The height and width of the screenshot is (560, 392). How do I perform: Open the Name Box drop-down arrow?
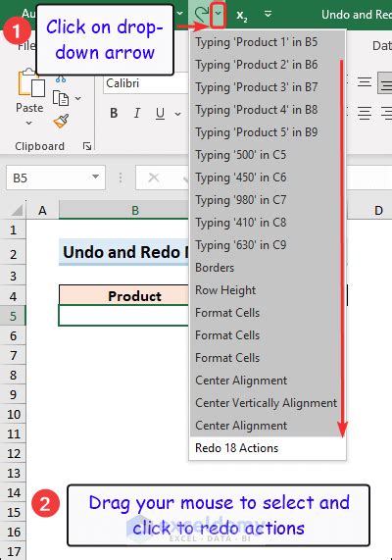pyautogui.click(x=95, y=177)
